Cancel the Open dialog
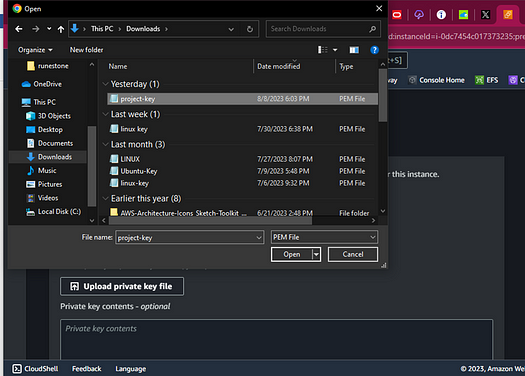The width and height of the screenshot is (525, 376). click(353, 254)
